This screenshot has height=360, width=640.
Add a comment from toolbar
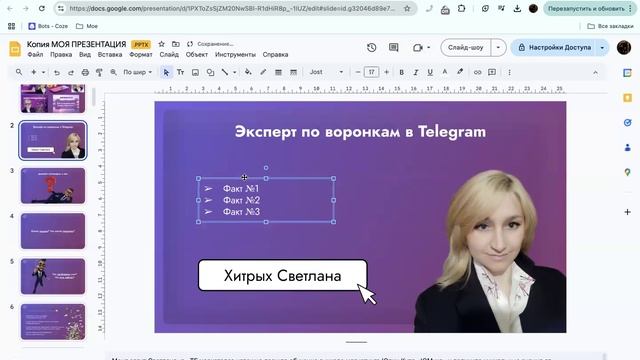click(492, 72)
